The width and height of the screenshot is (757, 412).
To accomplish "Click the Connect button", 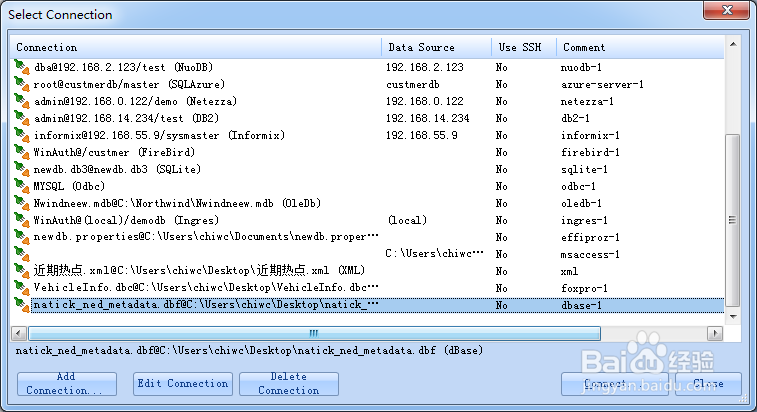I will pyautogui.click(x=615, y=384).
